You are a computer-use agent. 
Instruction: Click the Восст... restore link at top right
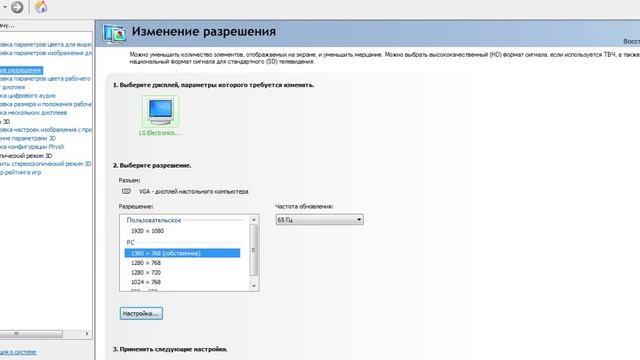[x=631, y=42]
